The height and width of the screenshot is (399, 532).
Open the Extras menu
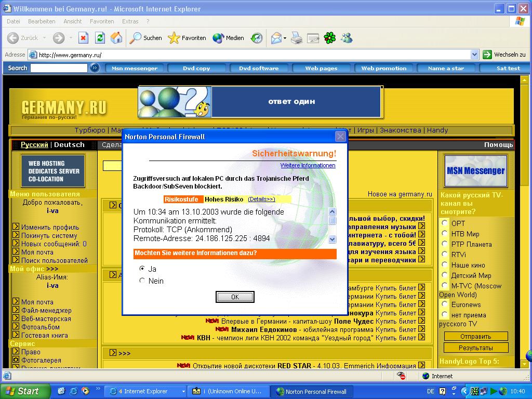tap(130, 21)
